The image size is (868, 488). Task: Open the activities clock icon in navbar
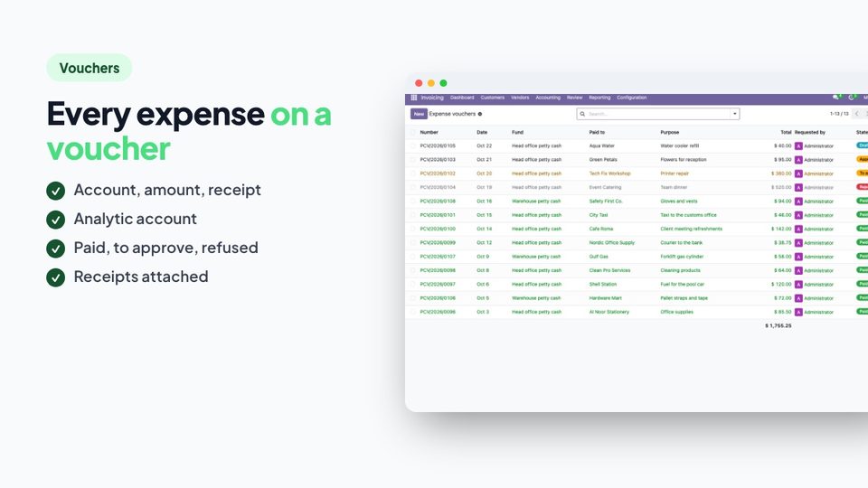[x=852, y=98]
